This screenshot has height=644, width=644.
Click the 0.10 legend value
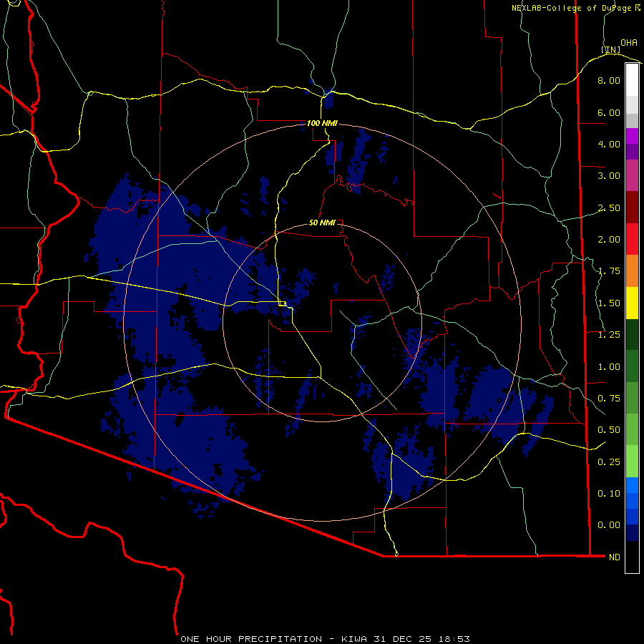[609, 494]
